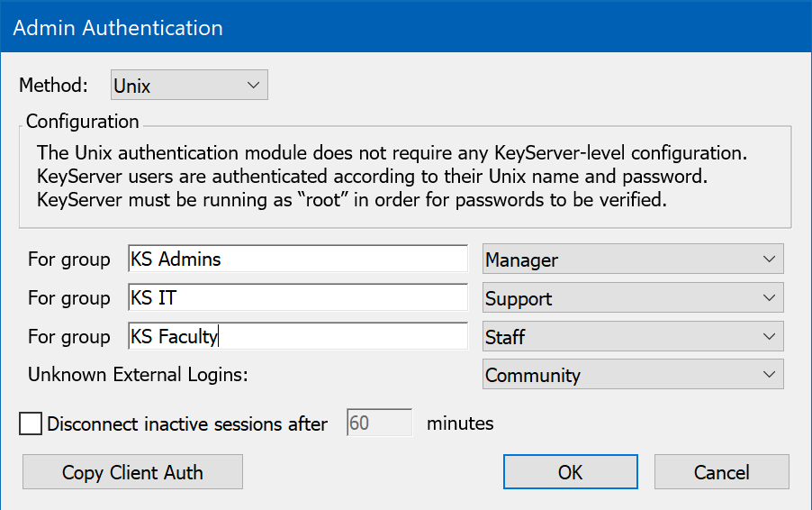The width and height of the screenshot is (812, 510).
Task: Click the 'For group' label beside KS Admins
Action: click(69, 260)
